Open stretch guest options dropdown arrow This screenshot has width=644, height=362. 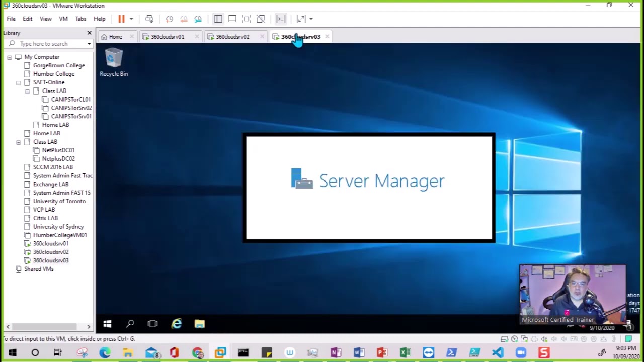(311, 19)
